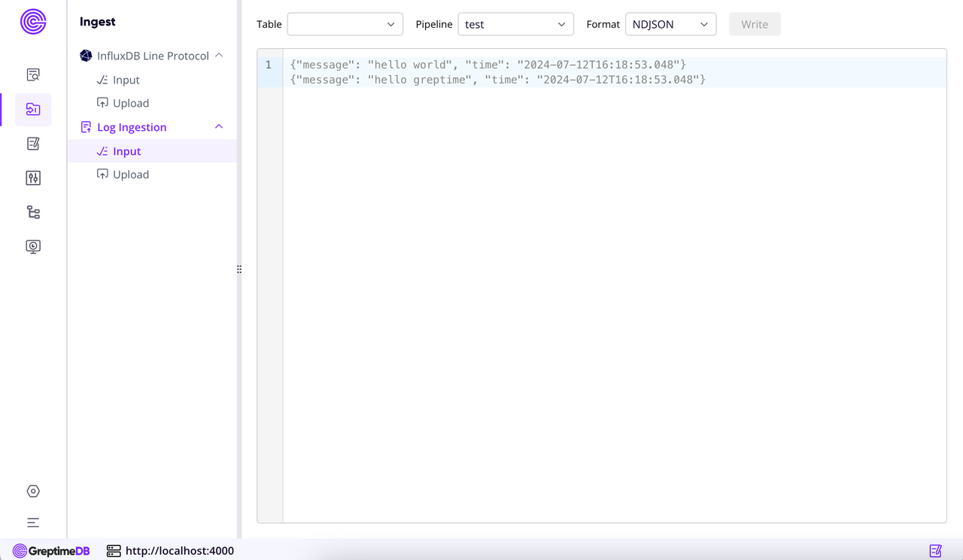Change the Format dropdown from NDJSON

pyautogui.click(x=670, y=24)
